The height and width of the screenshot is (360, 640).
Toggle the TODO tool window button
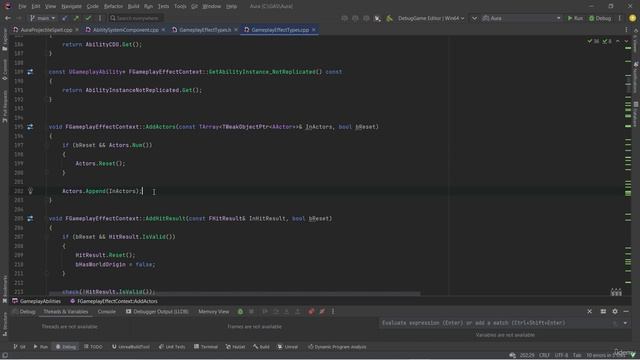coord(93,347)
